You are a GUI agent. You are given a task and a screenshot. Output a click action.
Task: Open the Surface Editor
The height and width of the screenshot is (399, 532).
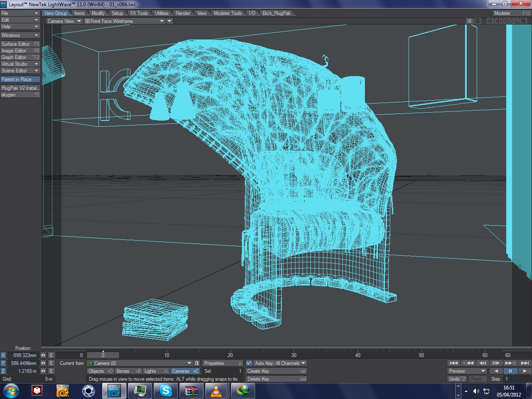[x=20, y=44]
